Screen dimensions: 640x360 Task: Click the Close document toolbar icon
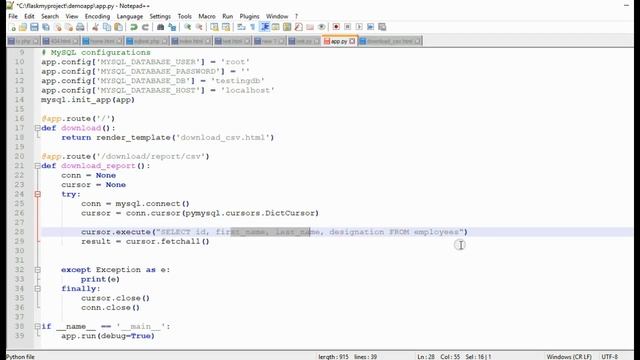pyautogui.click(x=58, y=27)
